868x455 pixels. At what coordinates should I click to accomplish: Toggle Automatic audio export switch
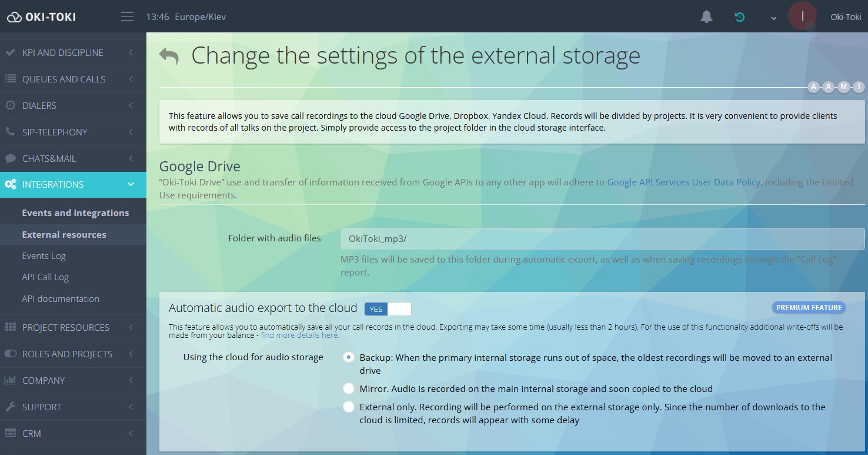[388, 309]
